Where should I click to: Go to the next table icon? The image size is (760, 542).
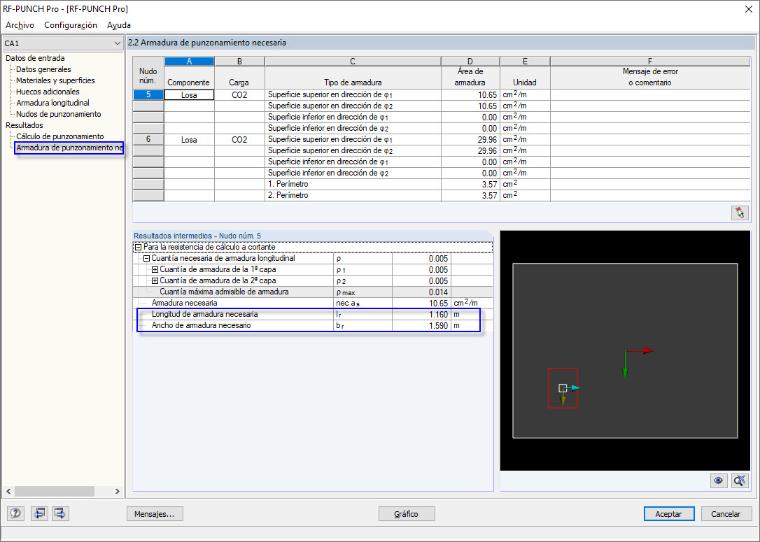pyautogui.click(x=60, y=513)
